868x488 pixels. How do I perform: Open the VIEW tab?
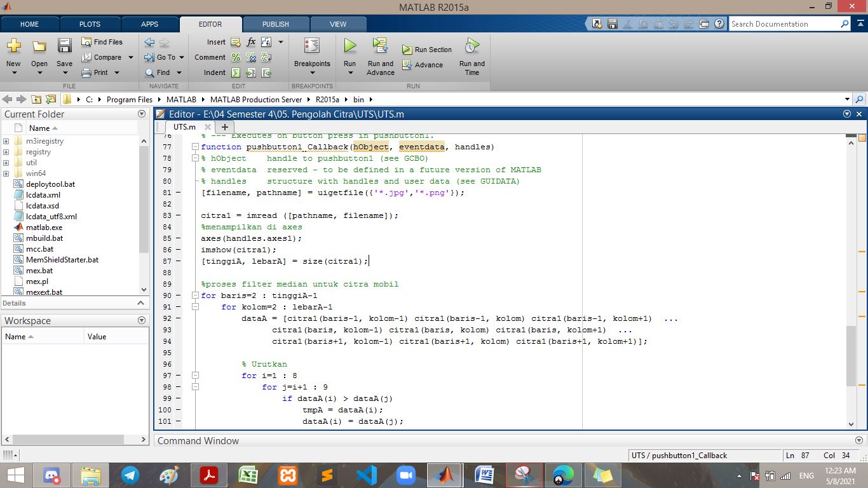click(x=338, y=24)
